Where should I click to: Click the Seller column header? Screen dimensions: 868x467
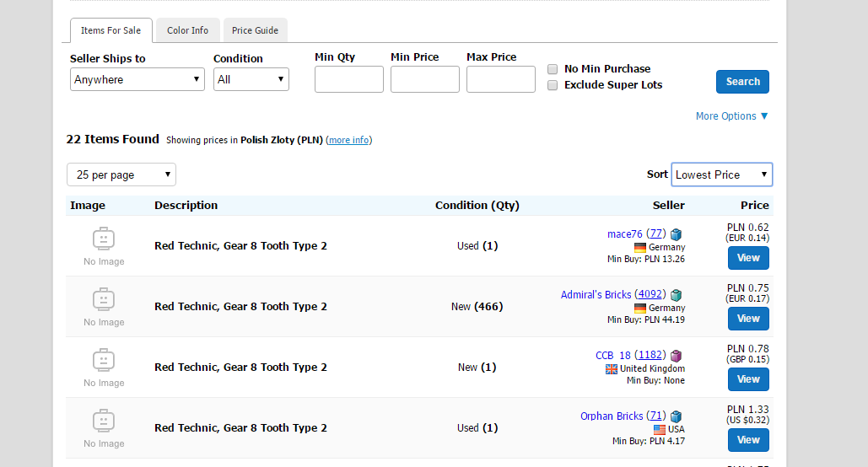point(668,206)
